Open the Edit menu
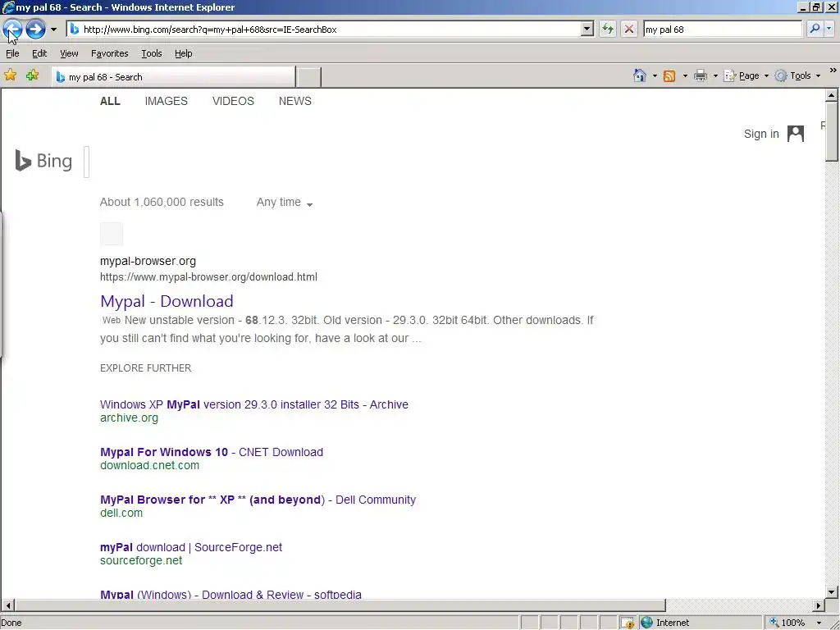The image size is (840, 630). [x=39, y=53]
